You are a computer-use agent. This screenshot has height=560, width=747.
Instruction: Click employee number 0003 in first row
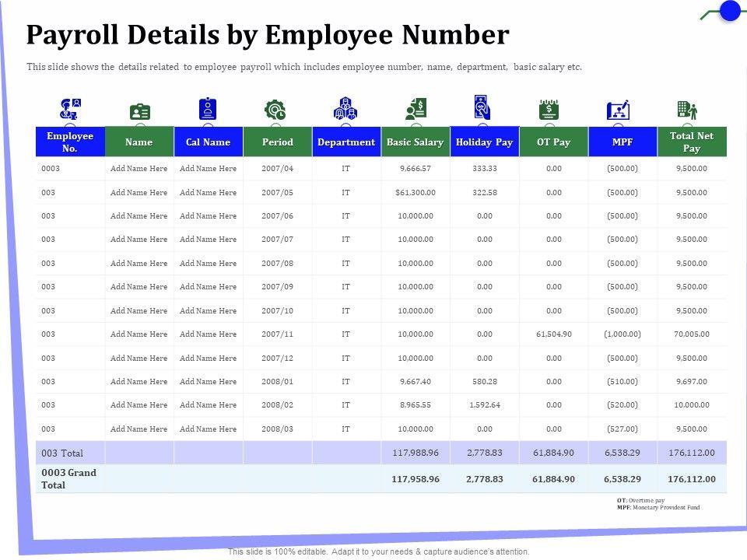coord(51,169)
